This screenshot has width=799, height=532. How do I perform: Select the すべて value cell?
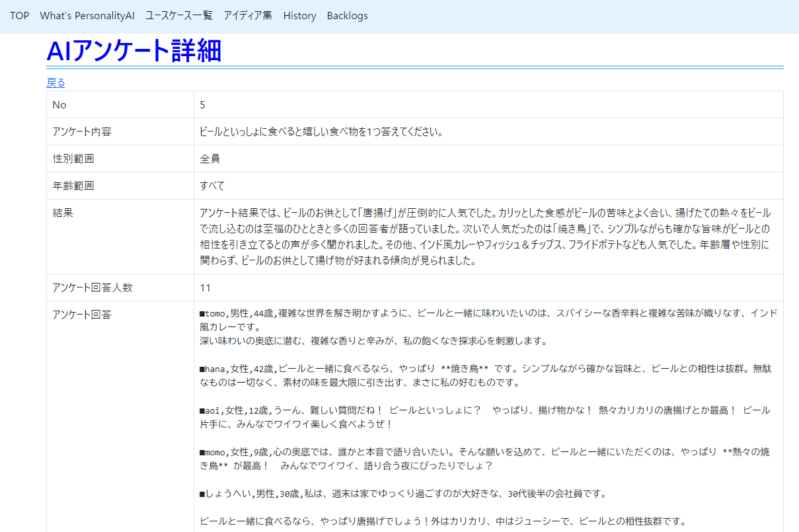click(212, 186)
